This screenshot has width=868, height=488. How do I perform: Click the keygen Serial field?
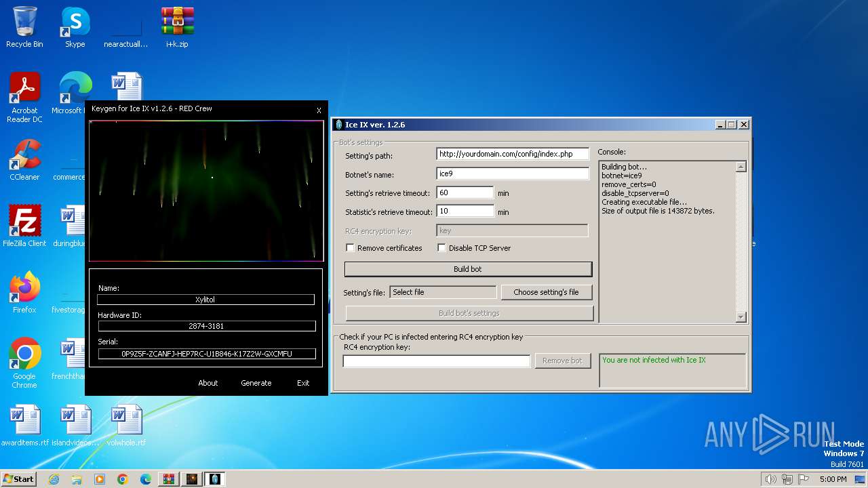click(207, 354)
